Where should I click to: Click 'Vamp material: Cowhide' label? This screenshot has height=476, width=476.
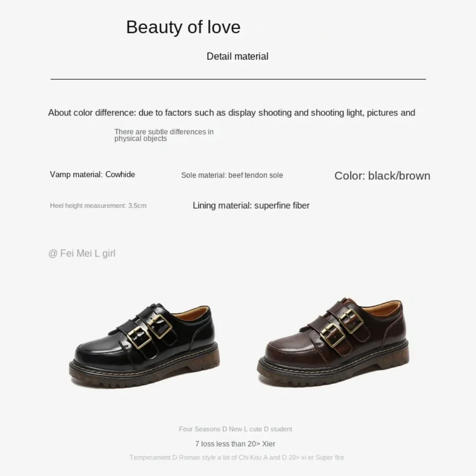click(x=92, y=175)
